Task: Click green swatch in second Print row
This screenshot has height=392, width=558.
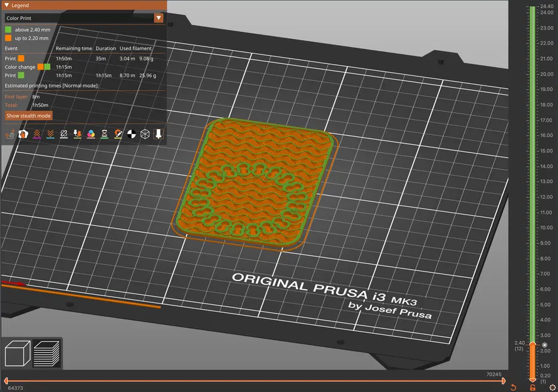Action: (x=21, y=75)
